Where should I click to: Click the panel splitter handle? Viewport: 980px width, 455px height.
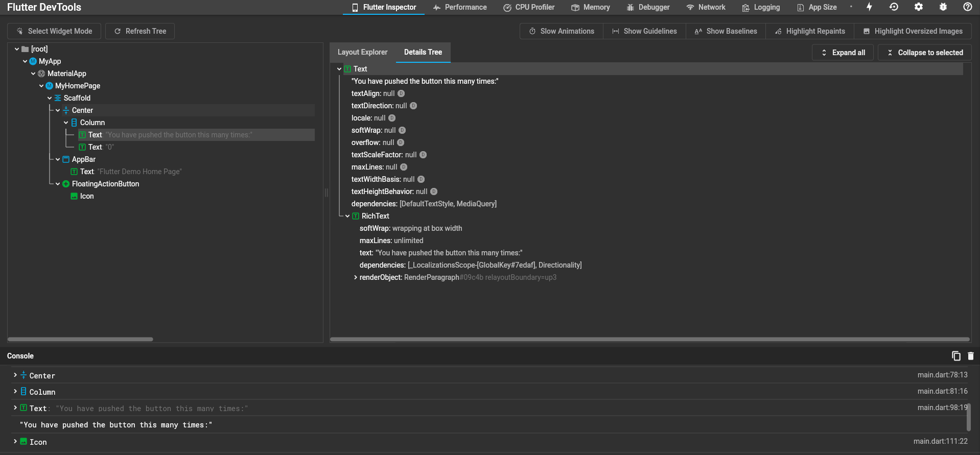click(x=326, y=193)
